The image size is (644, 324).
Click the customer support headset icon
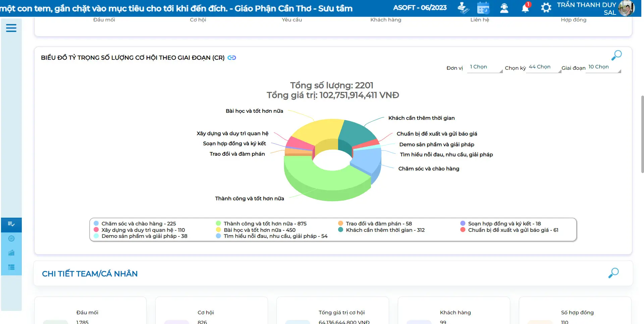[504, 8]
